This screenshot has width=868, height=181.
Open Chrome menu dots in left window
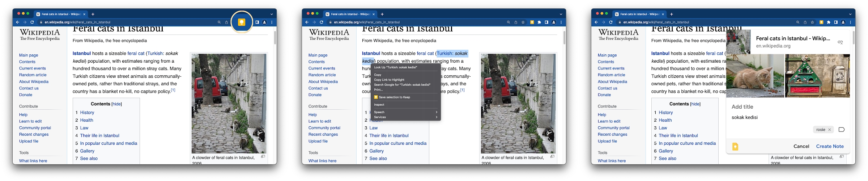[x=272, y=22]
